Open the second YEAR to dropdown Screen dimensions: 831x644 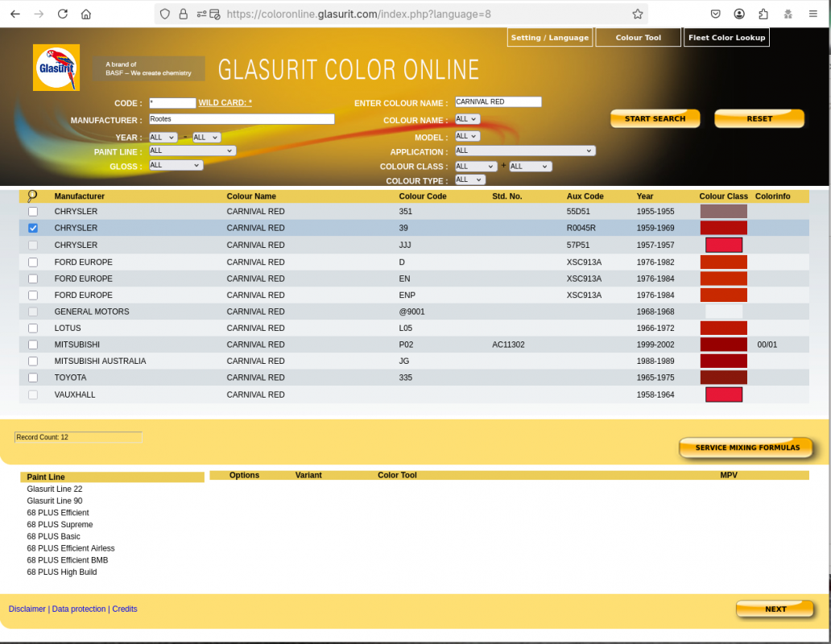(x=206, y=137)
